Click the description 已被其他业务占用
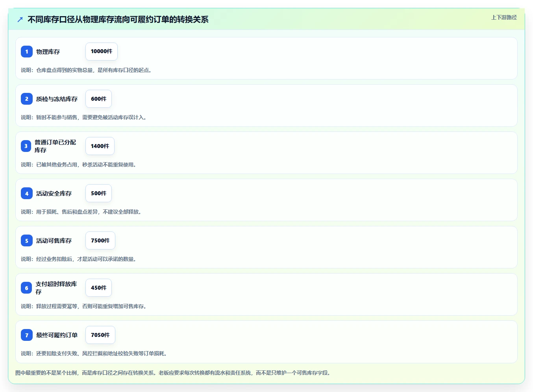 (x=79, y=165)
